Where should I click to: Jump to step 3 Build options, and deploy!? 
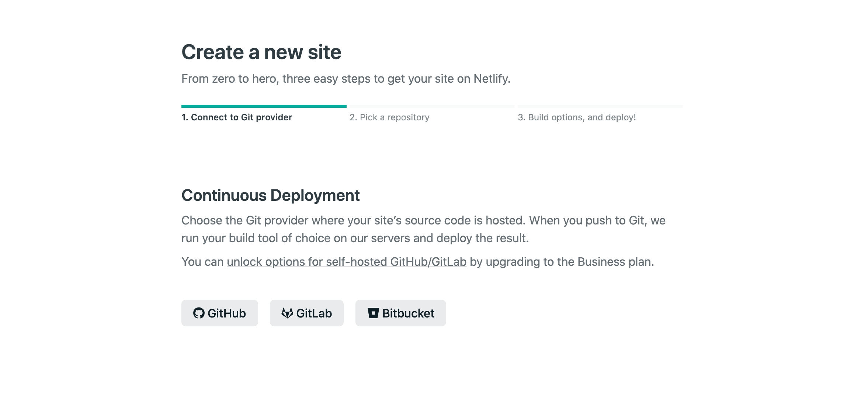(577, 117)
